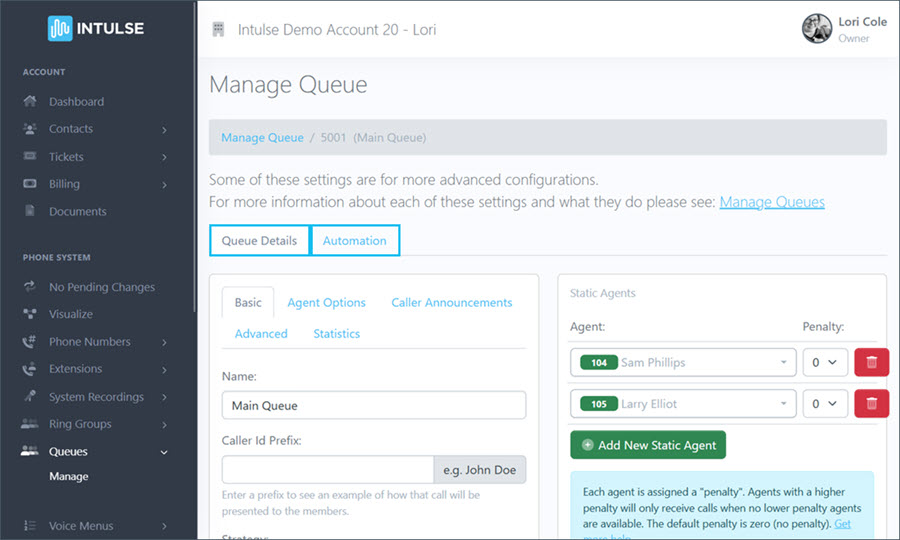Viewport: 900px width, 540px height.
Task: Delete Sam Phillips with the trash button
Action: pos(871,362)
